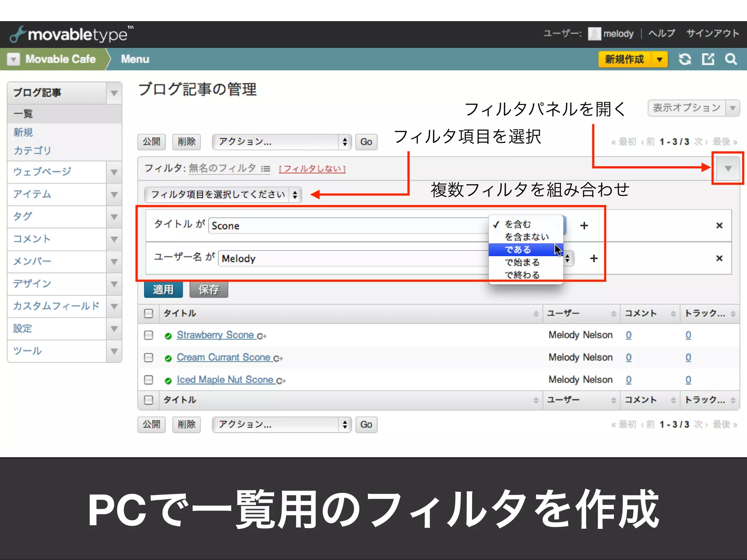Check the Iced Maple Nut Scone checkbox
Screen dimensions: 747x560
(x=148, y=380)
